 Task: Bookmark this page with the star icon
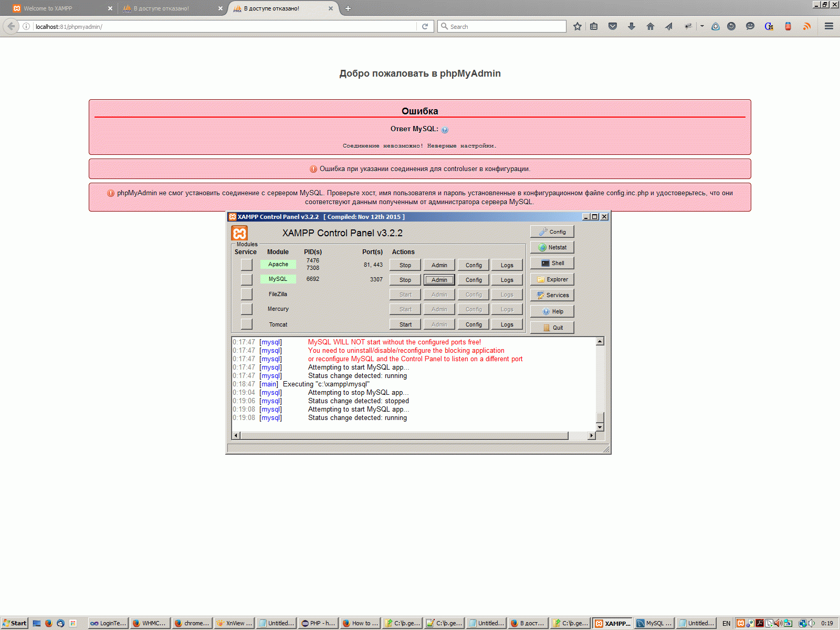[x=577, y=26]
